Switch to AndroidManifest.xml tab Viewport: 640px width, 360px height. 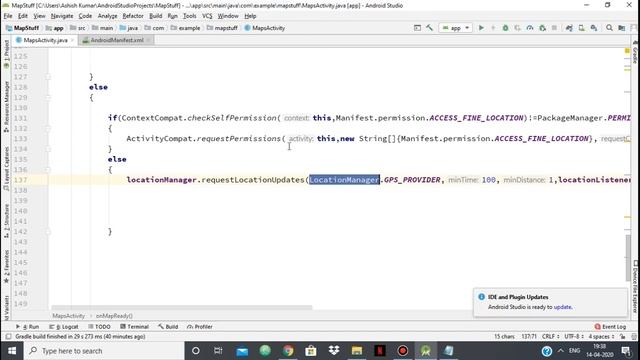[117, 40]
